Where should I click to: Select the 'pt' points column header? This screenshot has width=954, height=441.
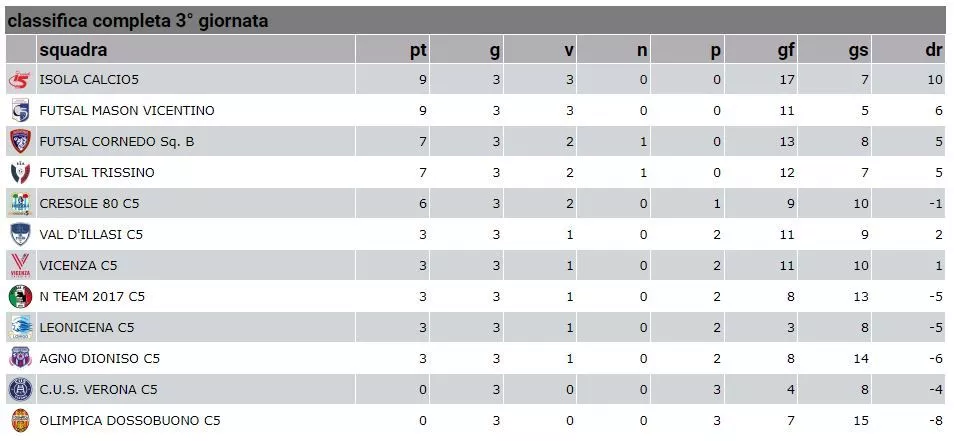coord(418,50)
